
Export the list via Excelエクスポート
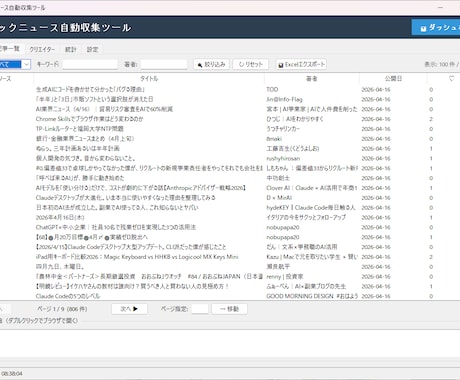click(x=301, y=64)
